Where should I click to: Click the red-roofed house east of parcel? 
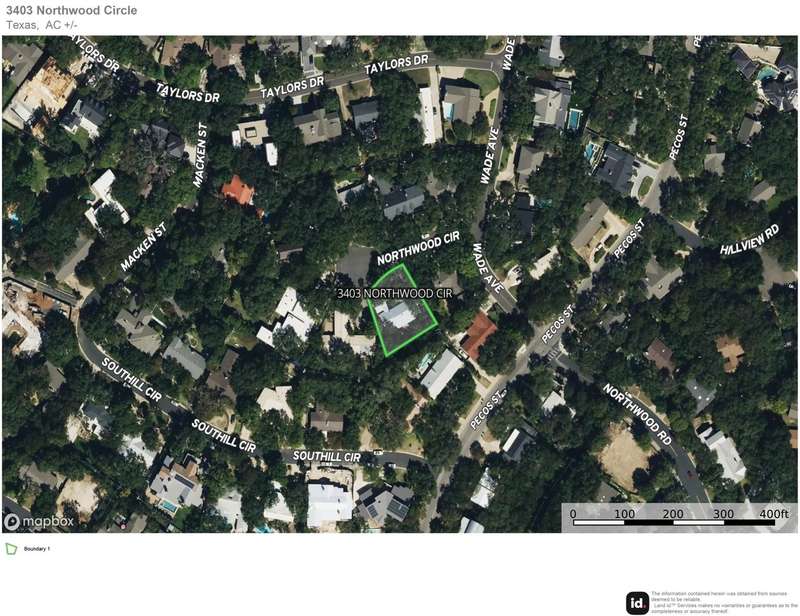pyautogui.click(x=479, y=333)
